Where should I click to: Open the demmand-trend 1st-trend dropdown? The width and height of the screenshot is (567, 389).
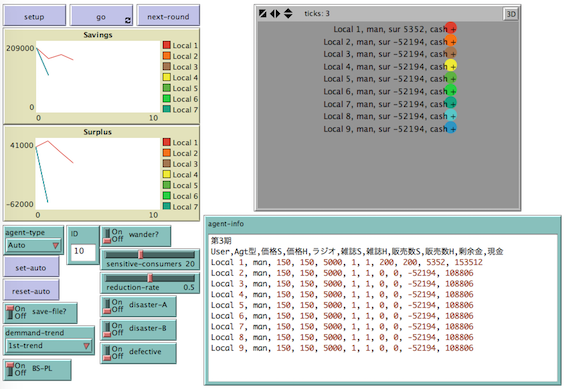click(48, 346)
